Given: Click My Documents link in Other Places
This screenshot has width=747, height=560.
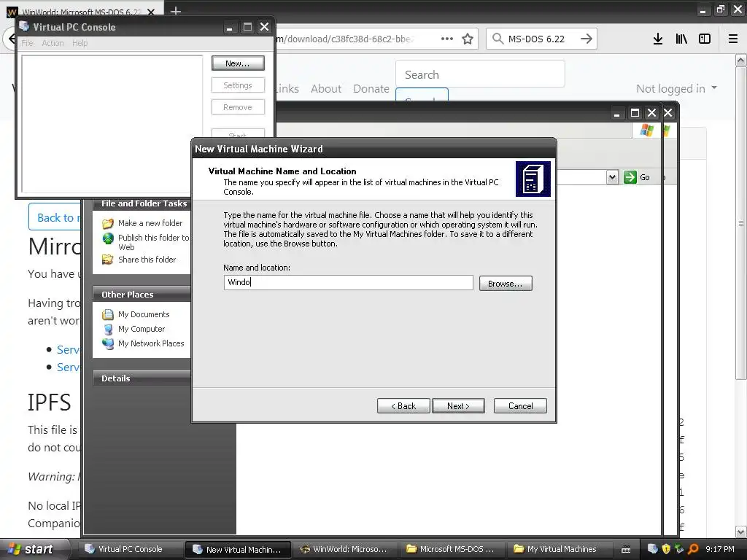Looking at the screenshot, I should point(144,314).
